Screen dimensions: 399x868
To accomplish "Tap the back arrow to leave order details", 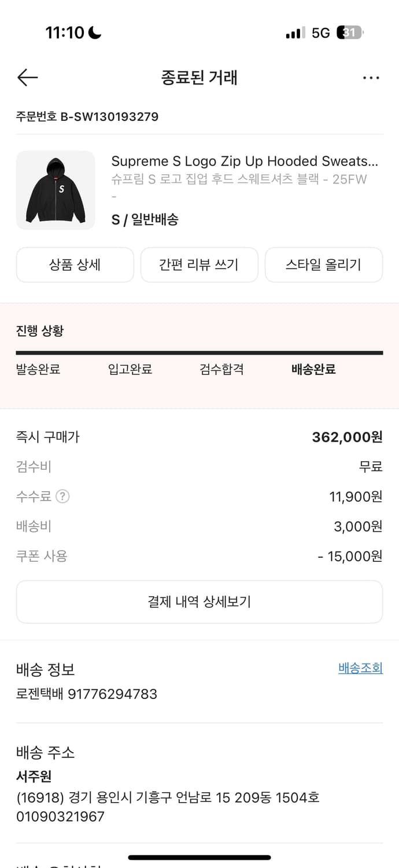I will click(x=27, y=77).
